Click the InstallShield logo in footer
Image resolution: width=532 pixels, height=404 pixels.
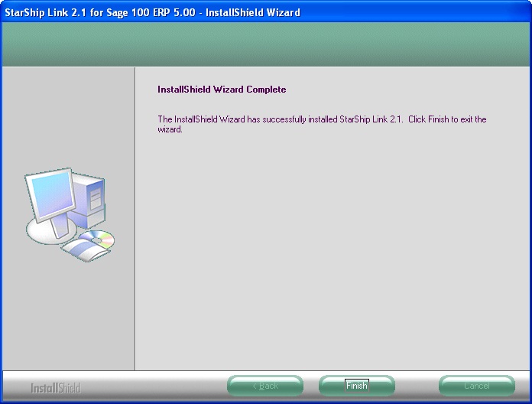tap(56, 388)
